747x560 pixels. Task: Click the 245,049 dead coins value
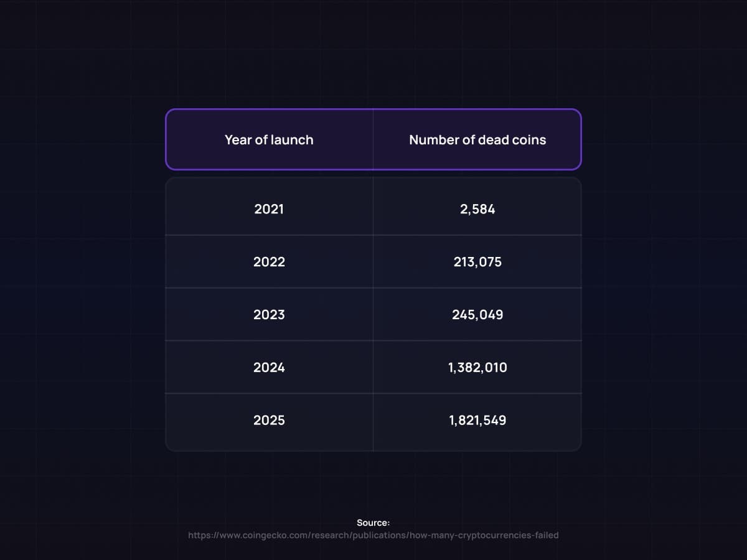477,315
